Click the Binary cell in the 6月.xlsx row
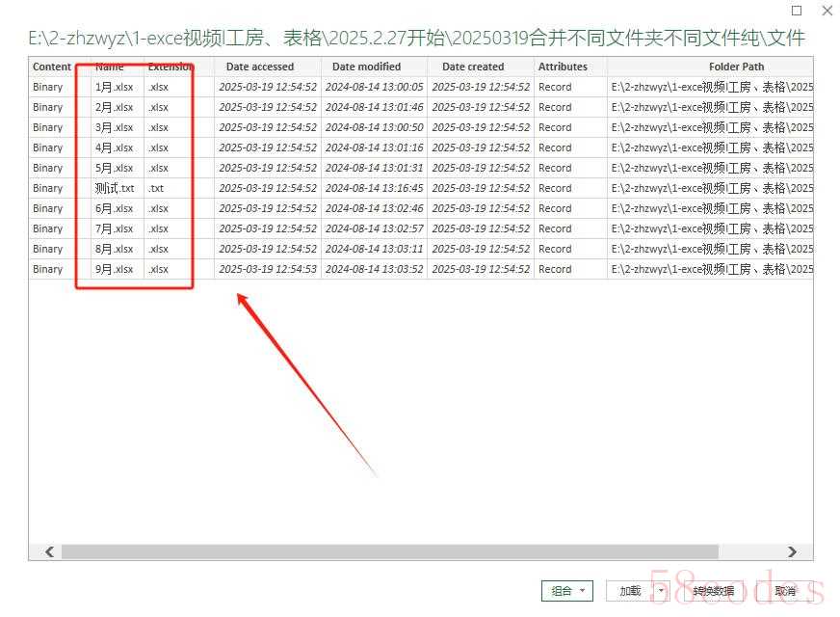The width and height of the screenshot is (840, 617). pos(48,208)
